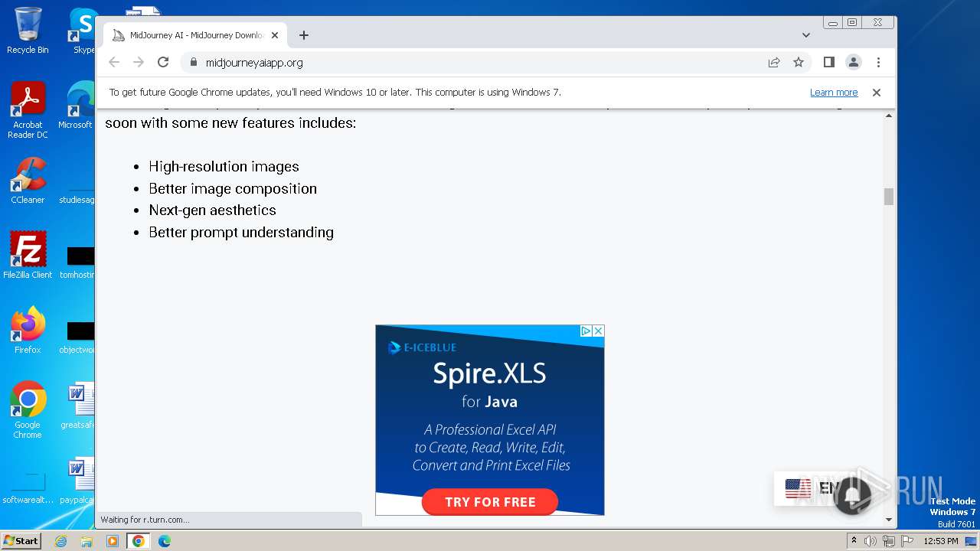Reload the current page
This screenshot has height=551, width=980.
click(x=163, y=62)
